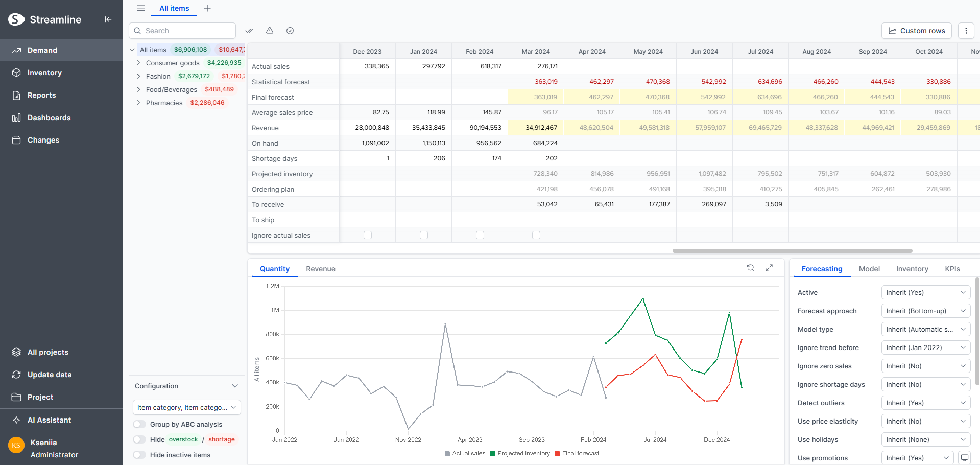Collapse the sidebar using the collapse arrow icon
The width and height of the screenshot is (980, 465).
(x=108, y=19)
